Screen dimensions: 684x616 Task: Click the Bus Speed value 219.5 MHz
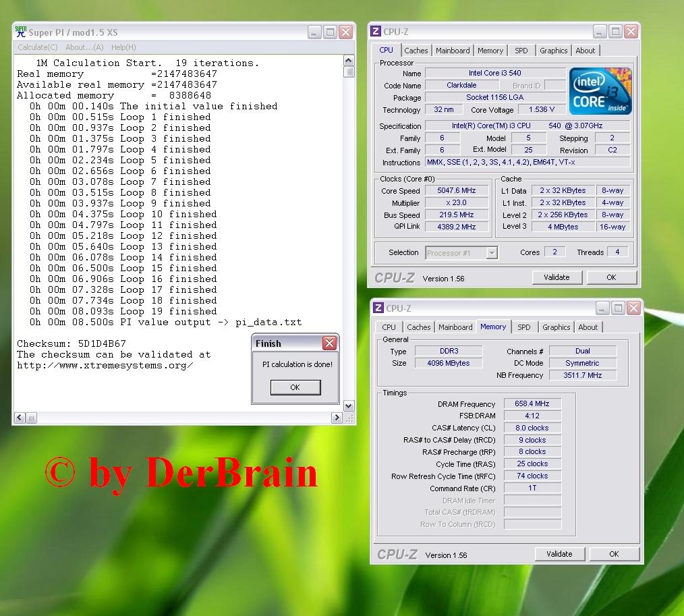point(456,215)
